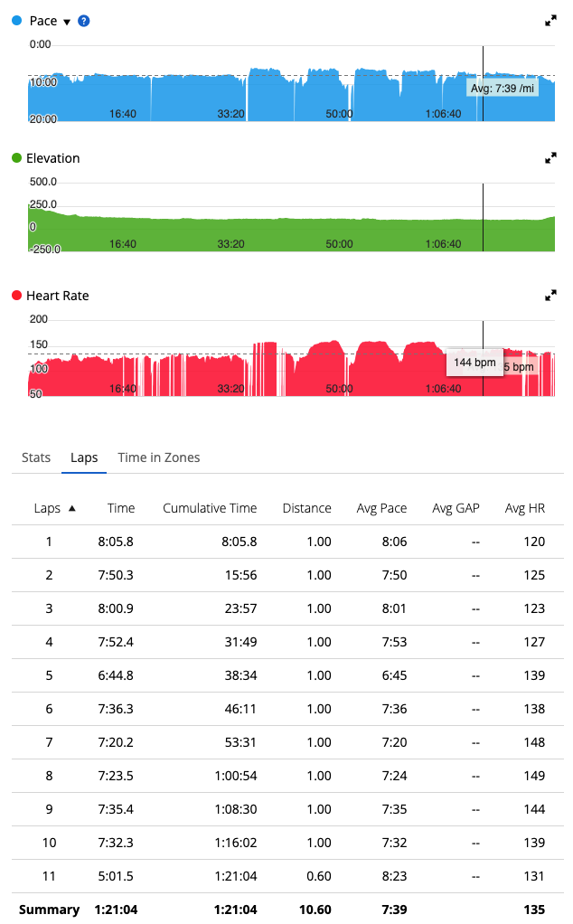573x924 pixels.
Task: Open the Pace help question mark icon
Action: 84,21
